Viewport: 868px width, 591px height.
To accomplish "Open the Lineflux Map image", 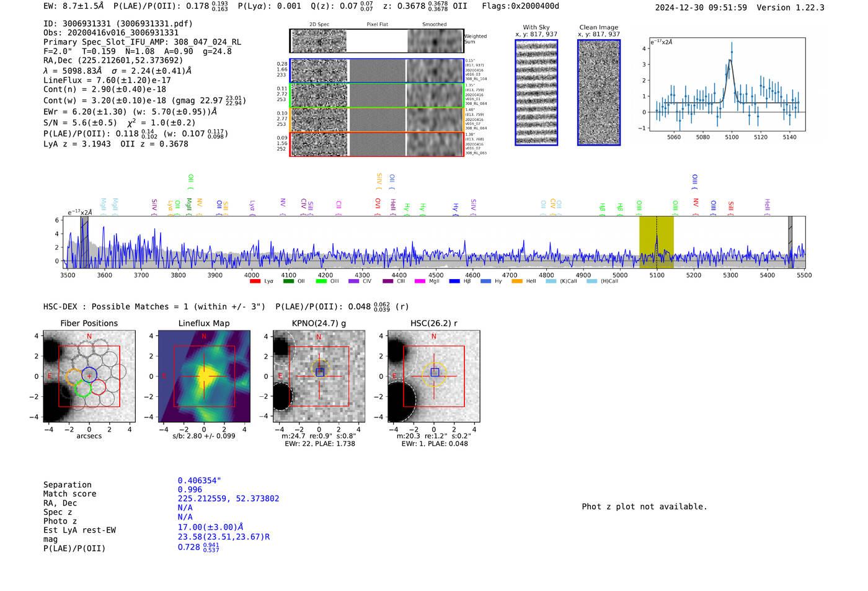I will 204,376.
